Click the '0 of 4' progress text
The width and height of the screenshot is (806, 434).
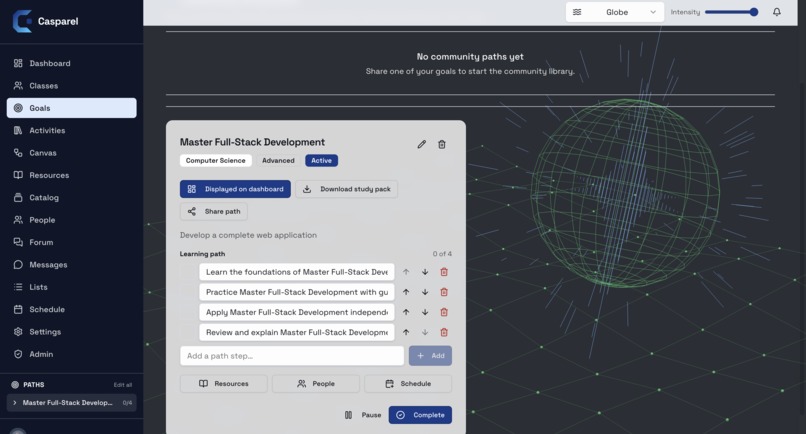(x=442, y=254)
